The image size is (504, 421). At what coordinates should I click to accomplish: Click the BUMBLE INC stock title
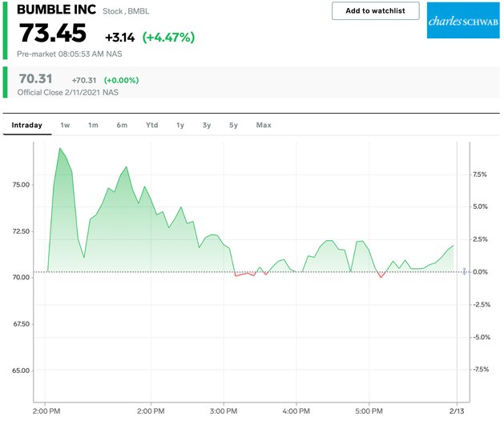(x=57, y=10)
